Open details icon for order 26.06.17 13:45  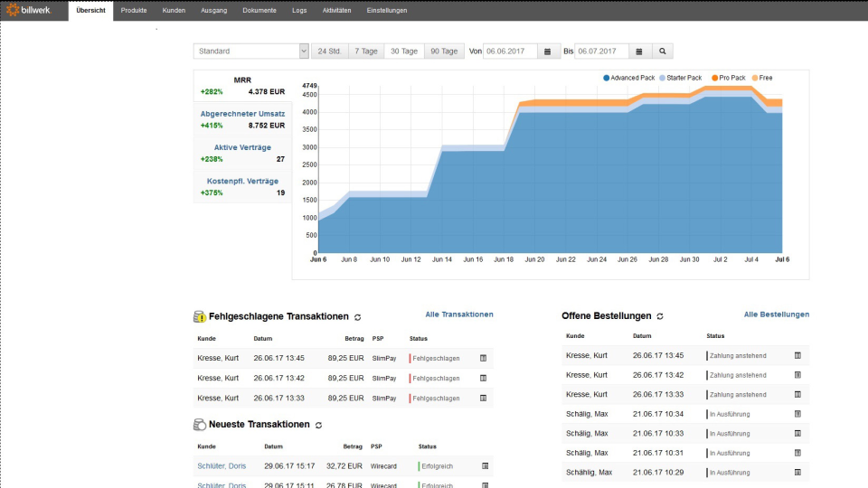coord(797,356)
